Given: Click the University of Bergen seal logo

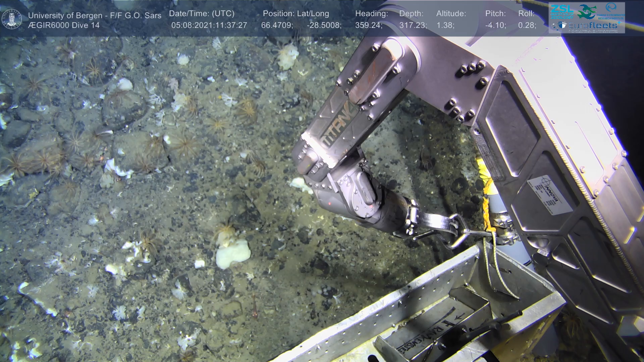Looking at the screenshot, I should click(12, 19).
